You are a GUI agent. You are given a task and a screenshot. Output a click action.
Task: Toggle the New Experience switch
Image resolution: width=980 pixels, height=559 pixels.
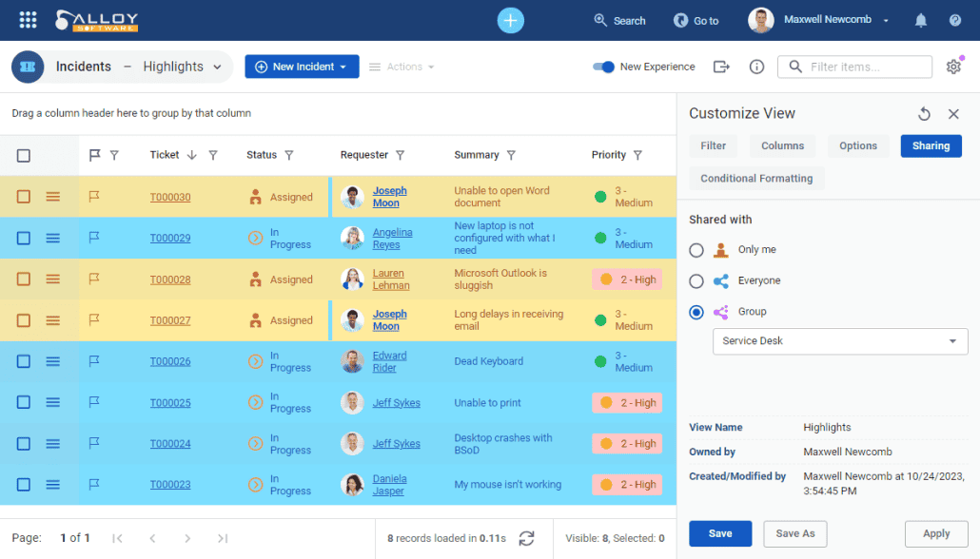pos(603,67)
